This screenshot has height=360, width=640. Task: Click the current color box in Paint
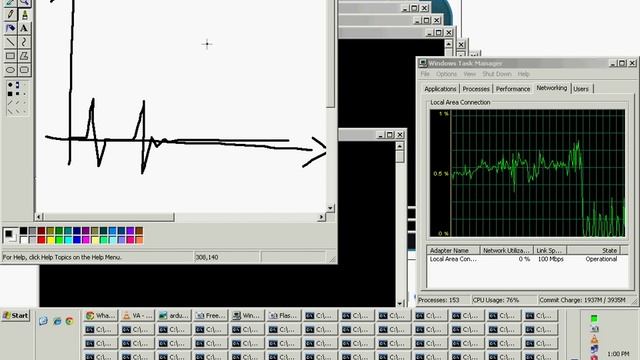click(9, 235)
